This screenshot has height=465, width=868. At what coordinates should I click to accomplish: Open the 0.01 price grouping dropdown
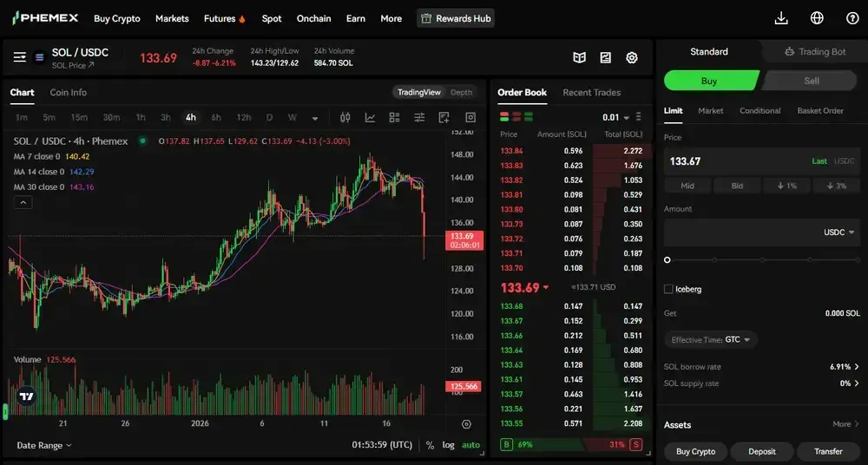tap(615, 117)
